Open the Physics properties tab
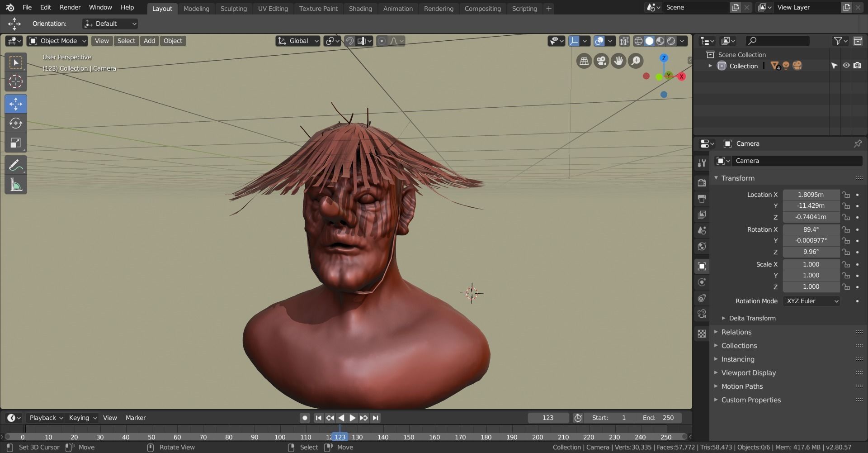 (x=702, y=282)
